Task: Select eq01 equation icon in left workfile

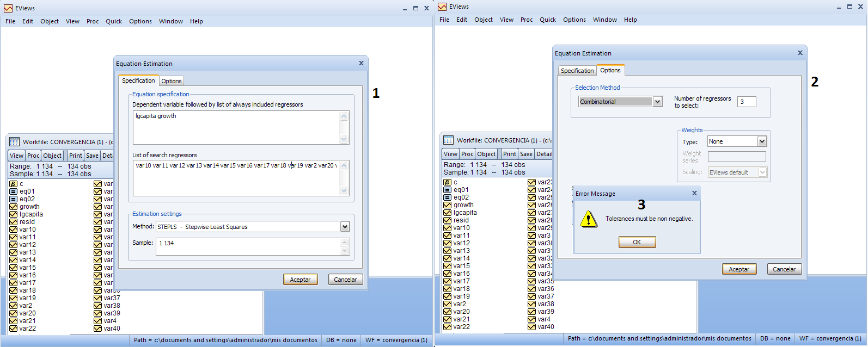Action: (13, 191)
